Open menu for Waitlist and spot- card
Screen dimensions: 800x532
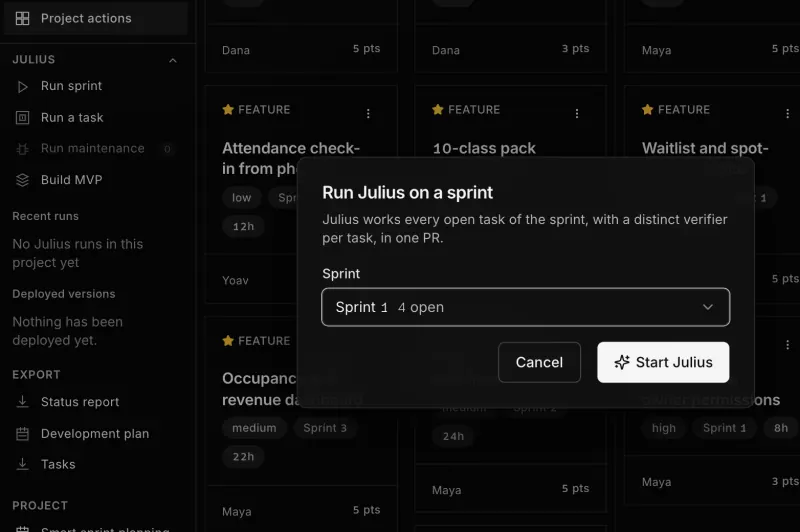(787, 113)
